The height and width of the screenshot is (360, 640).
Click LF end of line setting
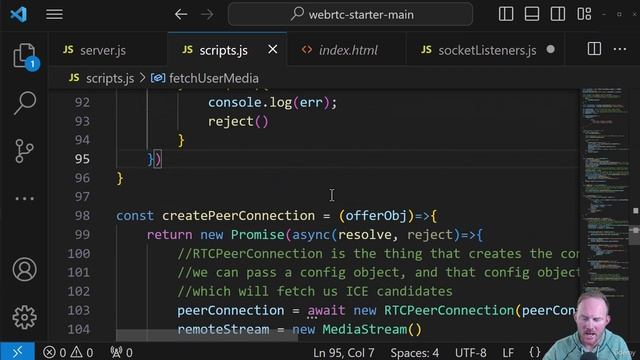click(x=508, y=353)
